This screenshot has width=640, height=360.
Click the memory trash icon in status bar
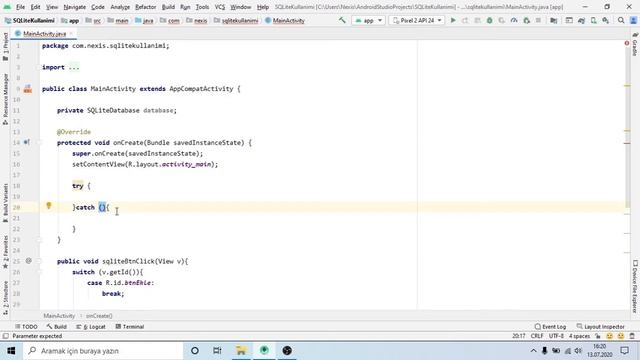[x=632, y=336]
